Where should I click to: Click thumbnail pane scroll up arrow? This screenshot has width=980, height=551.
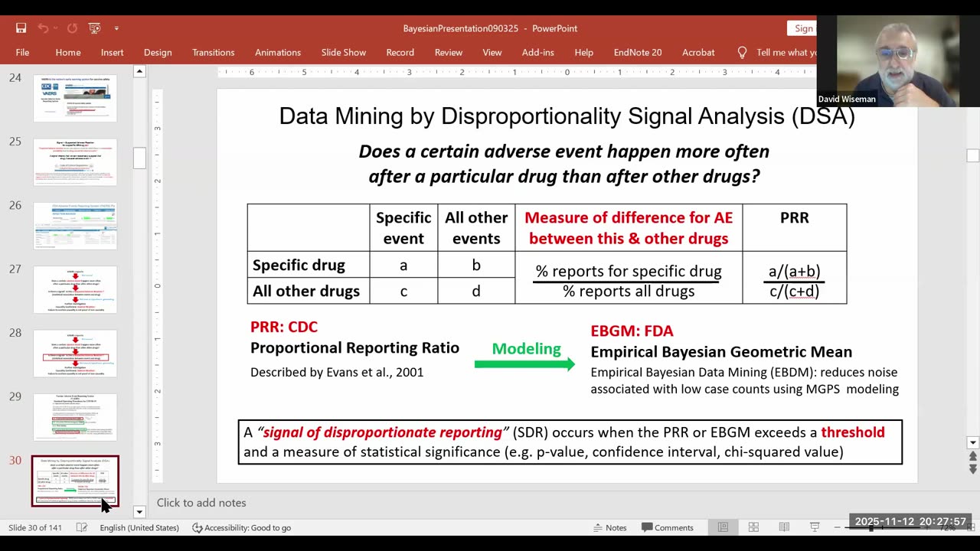[139, 71]
